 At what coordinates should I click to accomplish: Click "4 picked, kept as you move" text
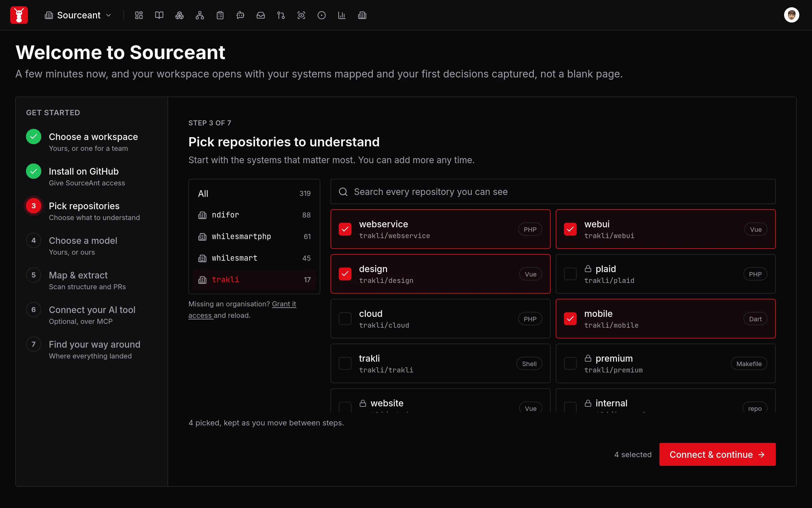coord(266,423)
